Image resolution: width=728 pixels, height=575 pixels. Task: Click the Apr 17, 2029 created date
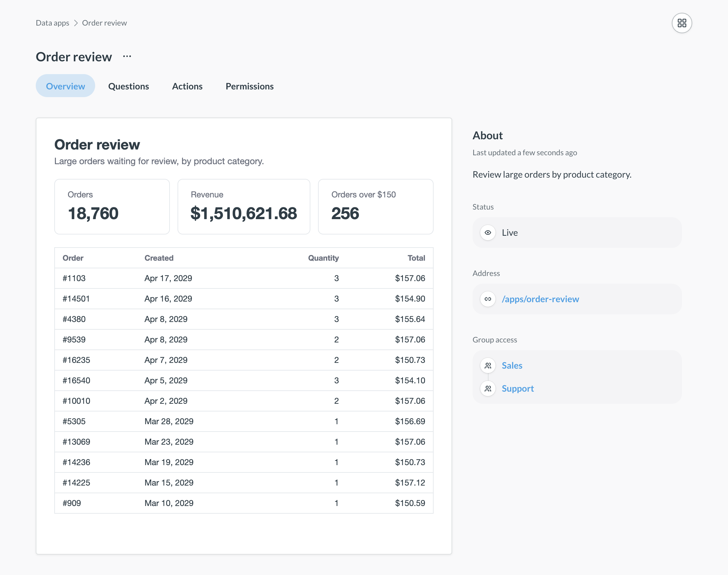168,279
